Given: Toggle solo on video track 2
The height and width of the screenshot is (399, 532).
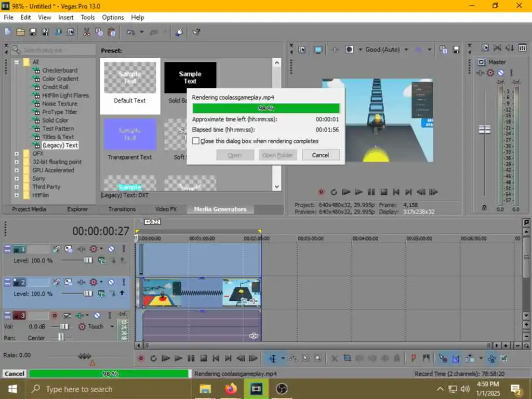Looking at the screenshot, I should click(124, 282).
